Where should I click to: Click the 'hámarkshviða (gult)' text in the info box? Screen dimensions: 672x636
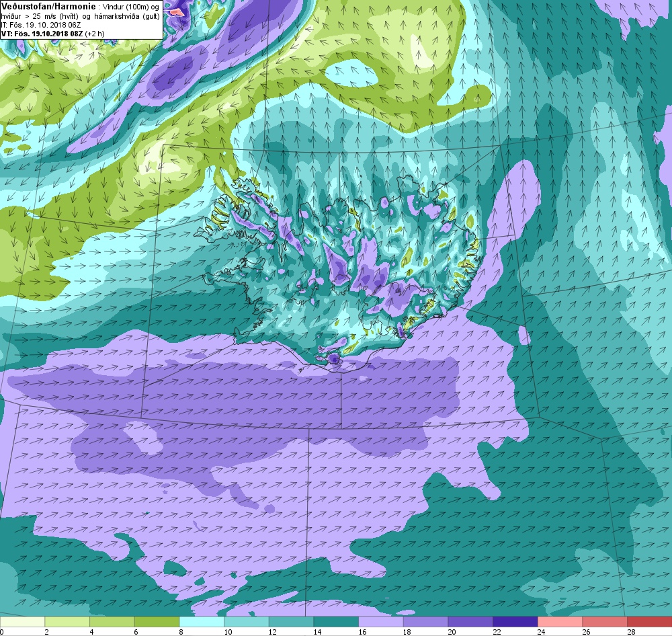point(128,16)
